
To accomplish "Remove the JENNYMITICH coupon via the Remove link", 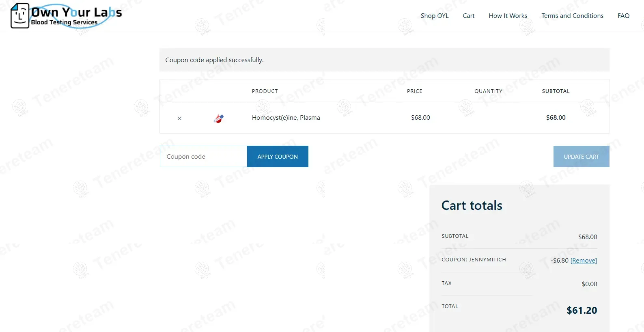I will pyautogui.click(x=584, y=261).
